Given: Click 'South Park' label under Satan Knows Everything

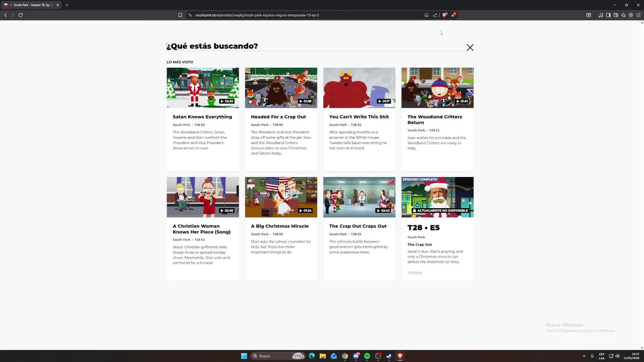Looking at the screenshot, I should (x=182, y=125).
